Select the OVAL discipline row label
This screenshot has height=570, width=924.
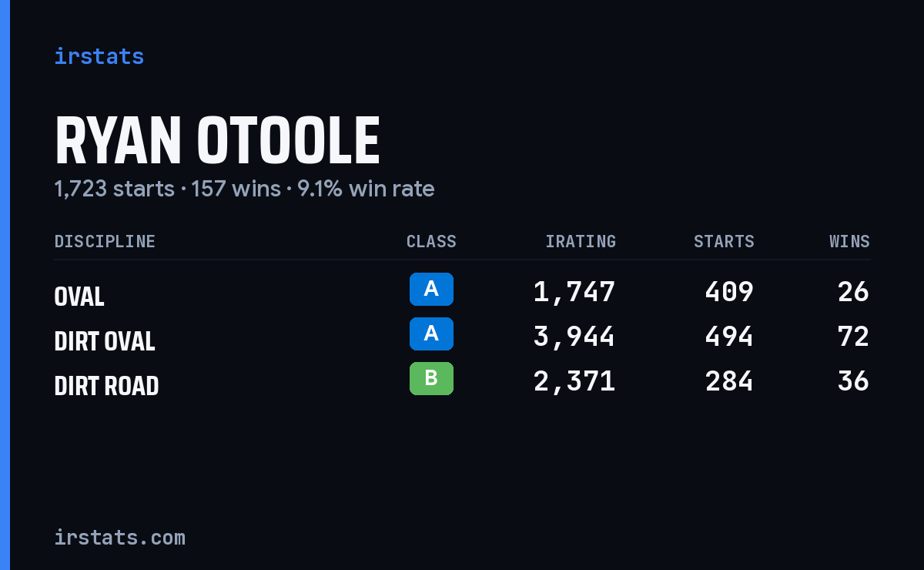(79, 297)
